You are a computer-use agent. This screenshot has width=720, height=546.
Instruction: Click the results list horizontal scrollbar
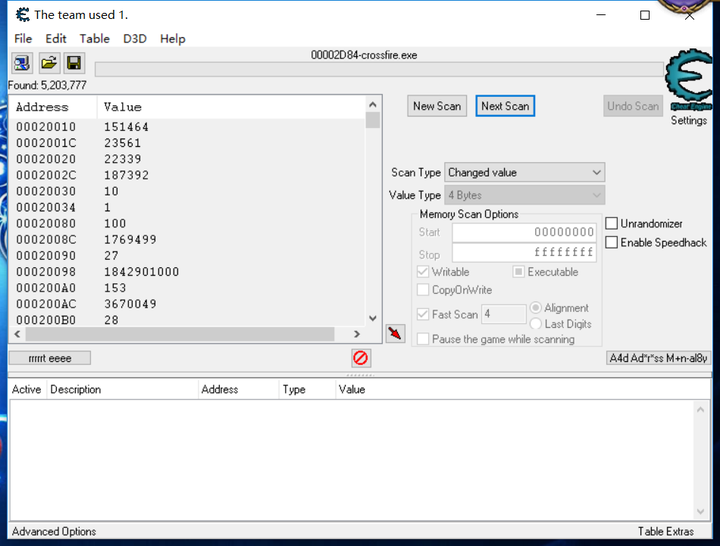(x=180, y=334)
